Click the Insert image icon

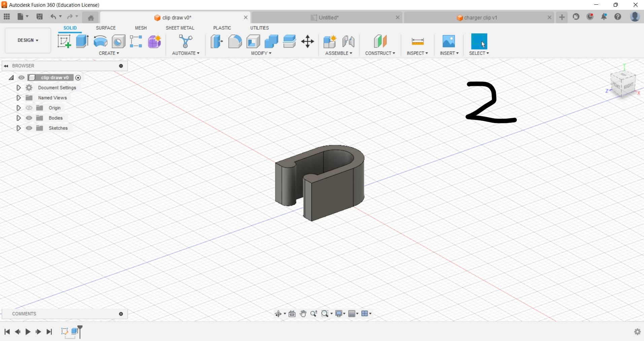449,41
